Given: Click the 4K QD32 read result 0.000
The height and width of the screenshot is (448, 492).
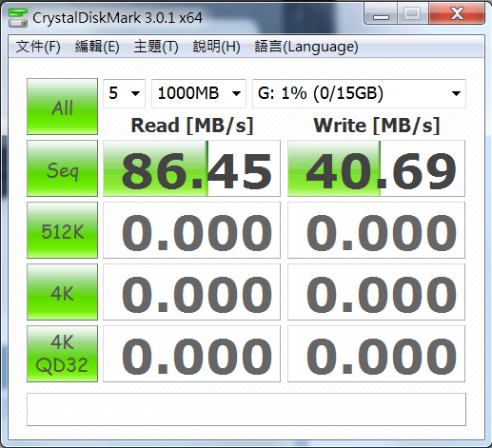Looking at the screenshot, I should 191,354.
